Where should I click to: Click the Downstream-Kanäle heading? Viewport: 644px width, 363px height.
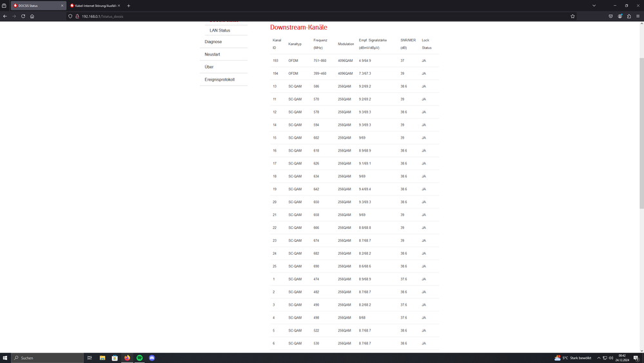[298, 28]
